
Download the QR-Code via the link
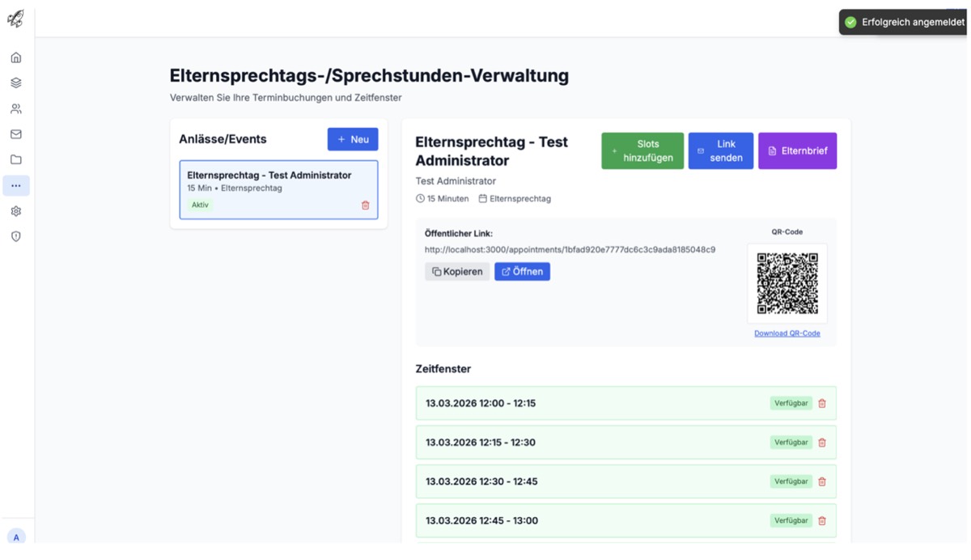(787, 333)
